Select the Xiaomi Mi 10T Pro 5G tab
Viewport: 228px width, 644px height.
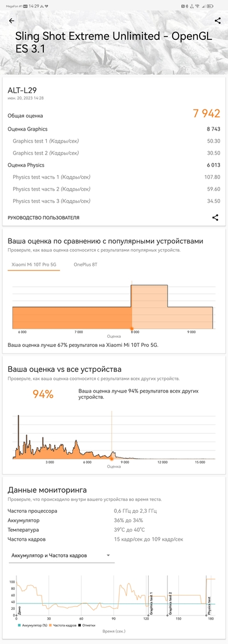(34, 265)
